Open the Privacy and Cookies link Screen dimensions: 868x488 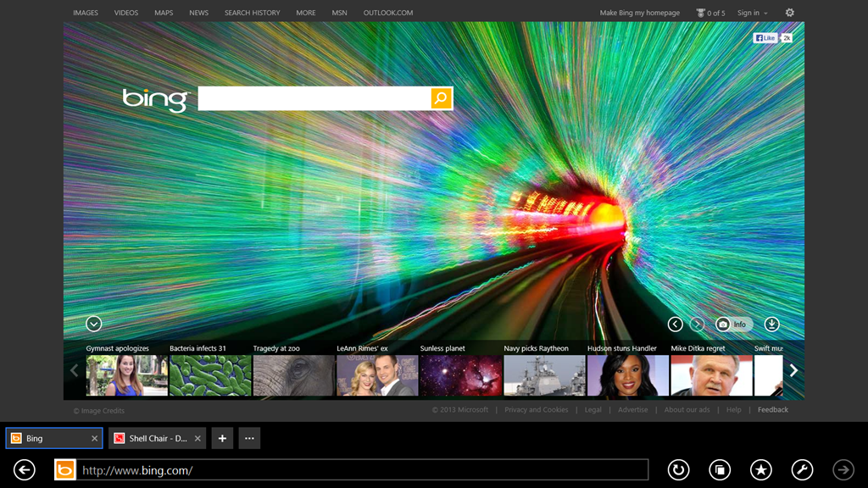536,410
